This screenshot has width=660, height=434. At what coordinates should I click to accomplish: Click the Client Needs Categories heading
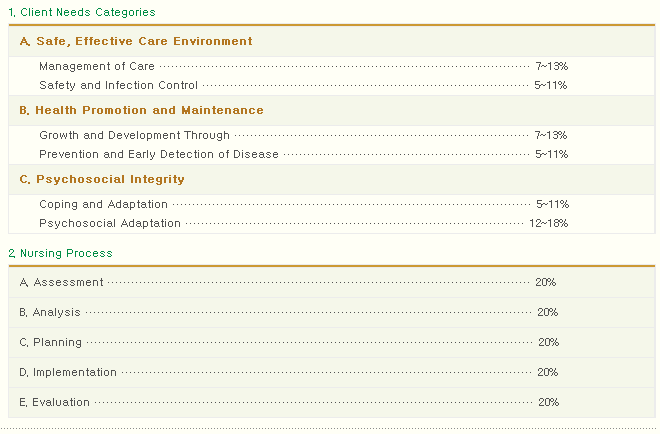[82, 12]
